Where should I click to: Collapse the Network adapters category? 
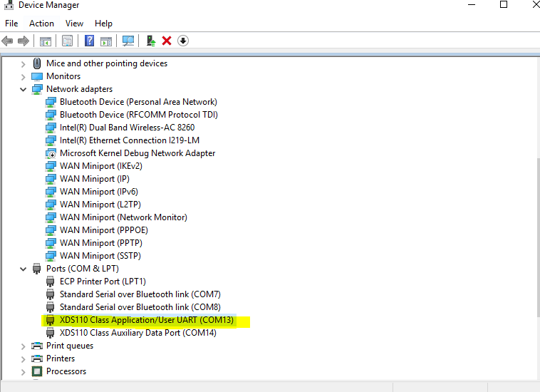tap(23, 90)
